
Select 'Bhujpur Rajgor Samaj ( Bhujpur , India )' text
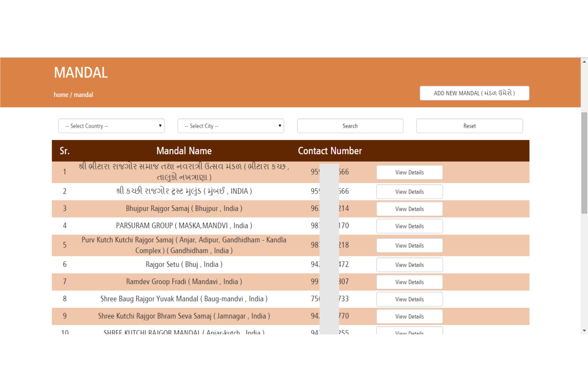click(184, 209)
